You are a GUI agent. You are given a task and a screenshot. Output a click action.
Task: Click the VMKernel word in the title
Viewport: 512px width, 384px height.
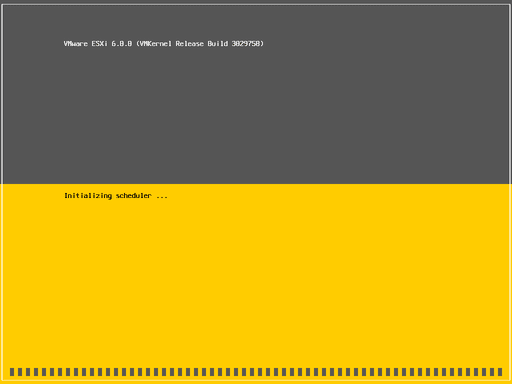coord(156,44)
